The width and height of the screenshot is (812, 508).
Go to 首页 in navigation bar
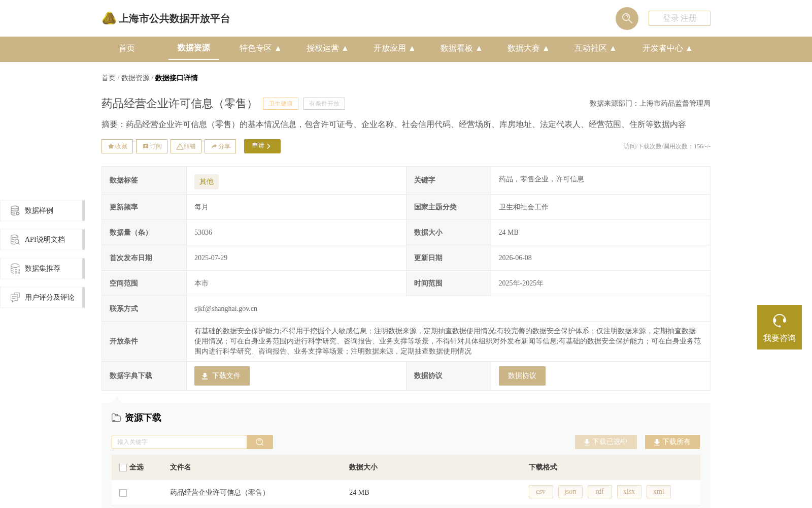tap(127, 48)
